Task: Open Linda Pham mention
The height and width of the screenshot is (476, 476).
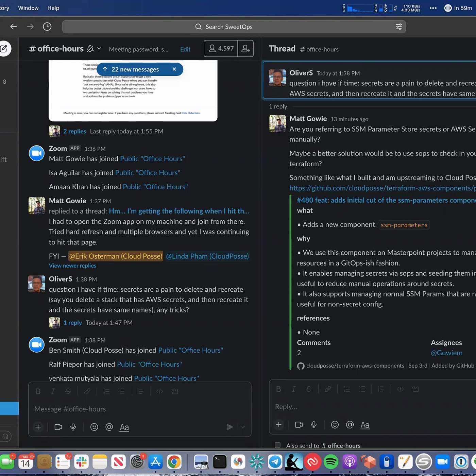Action: point(207,256)
